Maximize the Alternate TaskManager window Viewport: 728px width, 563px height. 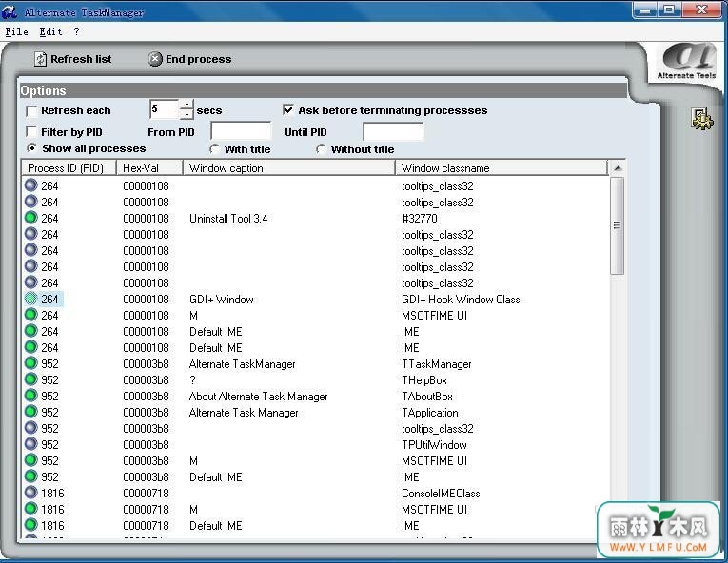(x=669, y=10)
